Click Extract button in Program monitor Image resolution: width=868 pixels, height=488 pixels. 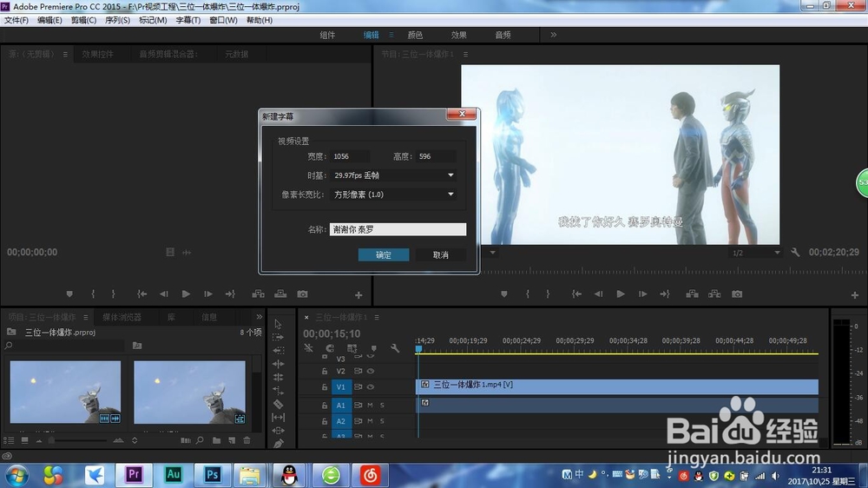(x=714, y=294)
